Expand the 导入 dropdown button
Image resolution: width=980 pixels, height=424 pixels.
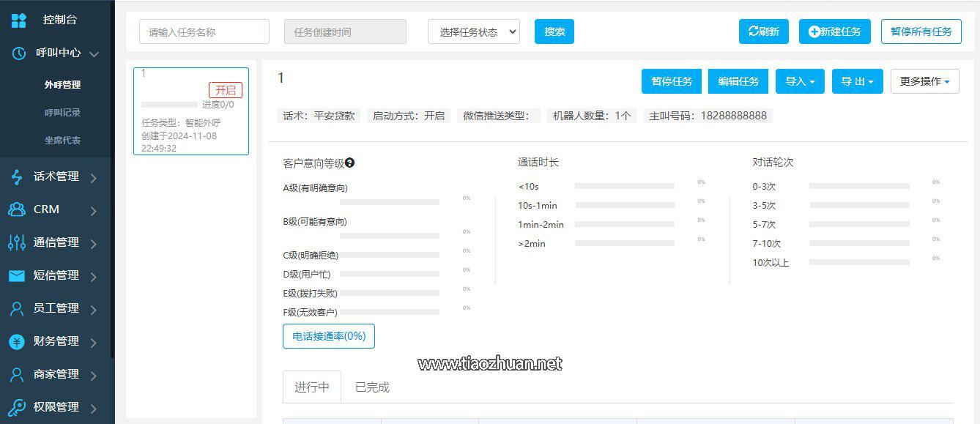(x=800, y=81)
